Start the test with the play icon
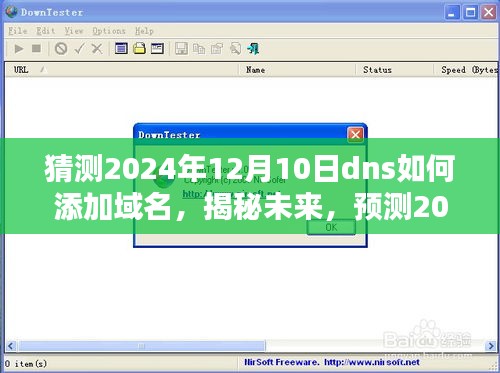The image size is (500, 373). (19, 49)
